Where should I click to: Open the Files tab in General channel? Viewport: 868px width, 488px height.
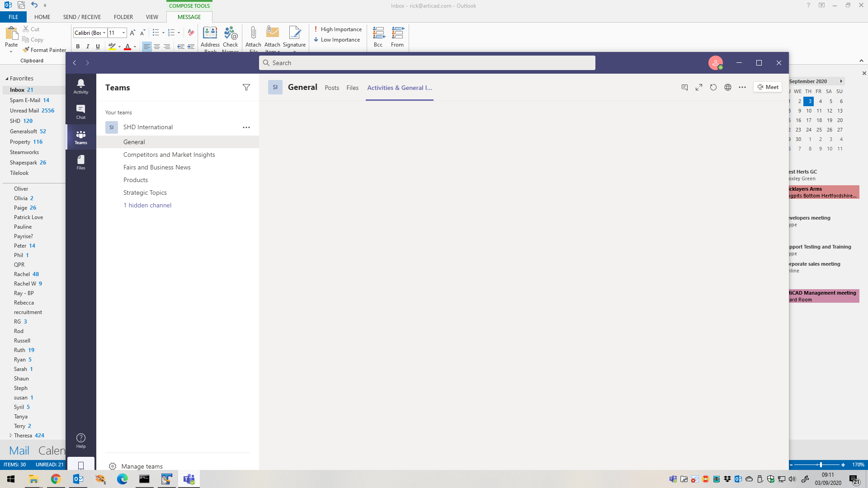(x=353, y=88)
